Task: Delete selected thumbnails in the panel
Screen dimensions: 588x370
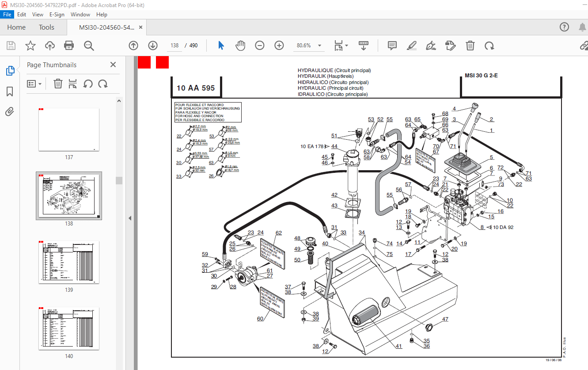Action: [58, 84]
